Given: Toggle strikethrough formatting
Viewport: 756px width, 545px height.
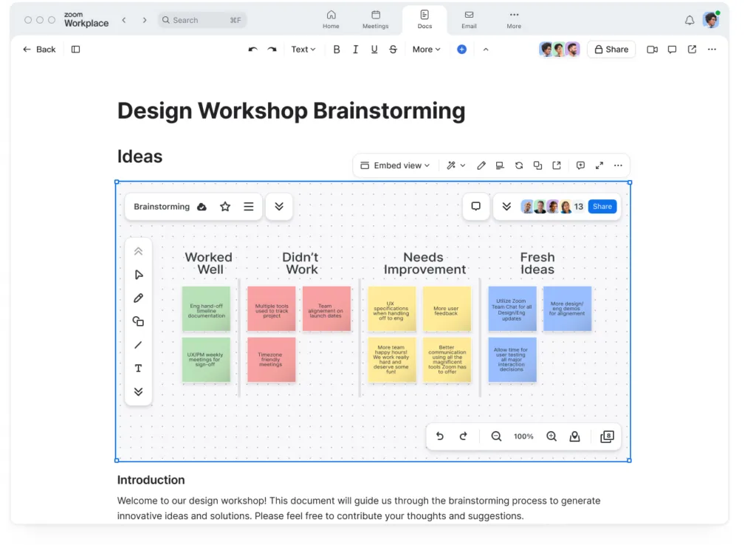Looking at the screenshot, I should pyautogui.click(x=393, y=49).
